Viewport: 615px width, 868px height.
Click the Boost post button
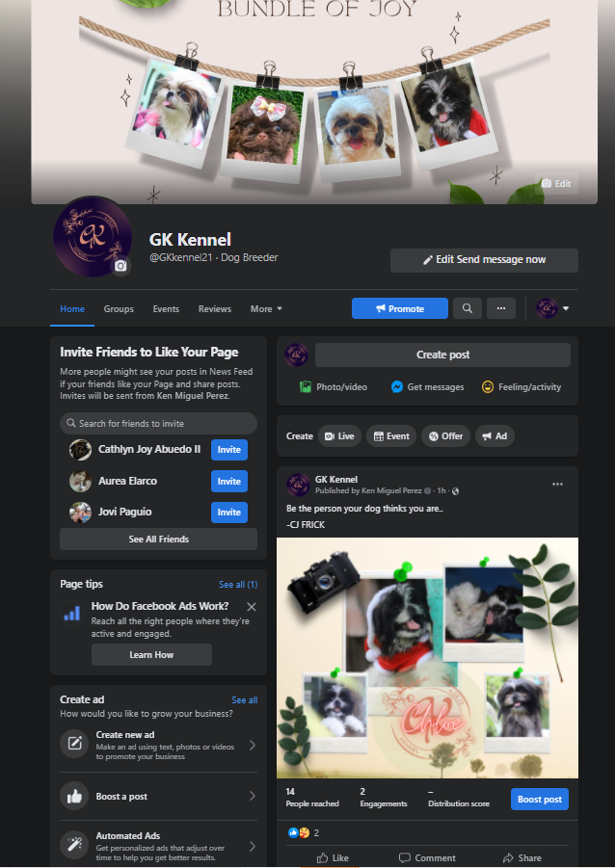point(540,800)
